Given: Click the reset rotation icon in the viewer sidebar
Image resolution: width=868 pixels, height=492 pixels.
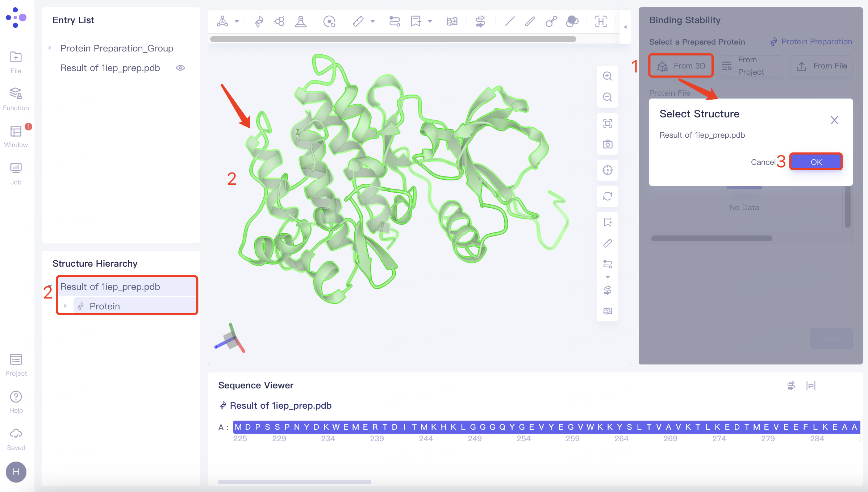Looking at the screenshot, I should click(608, 196).
